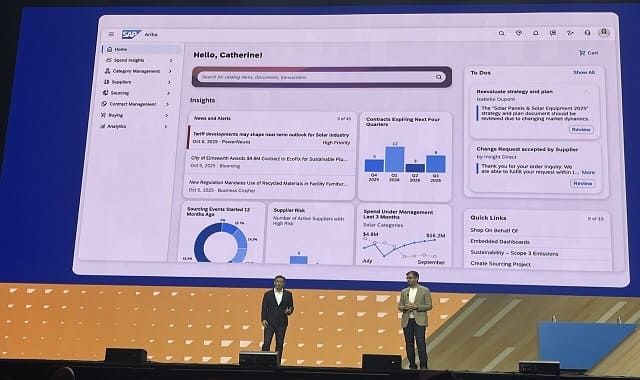This screenshot has width=640, height=380.
Task: Open the help question-mark icon
Action: (x=570, y=33)
